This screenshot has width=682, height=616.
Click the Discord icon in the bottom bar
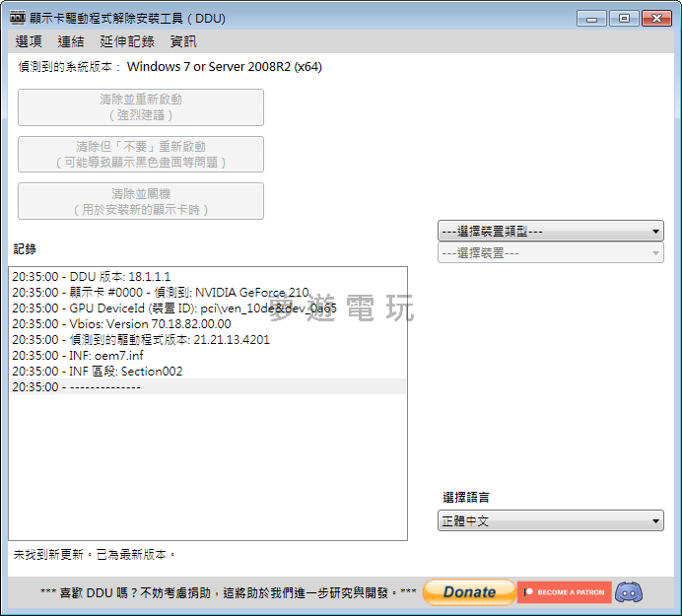(x=629, y=592)
